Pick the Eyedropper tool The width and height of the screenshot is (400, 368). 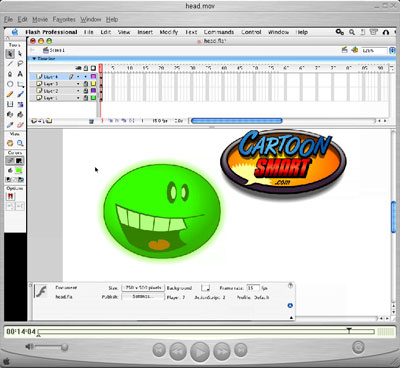pos(10,125)
